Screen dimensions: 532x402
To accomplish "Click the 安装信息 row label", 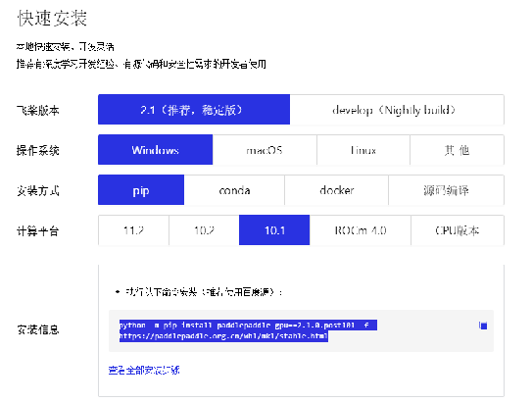I will click(x=38, y=329).
